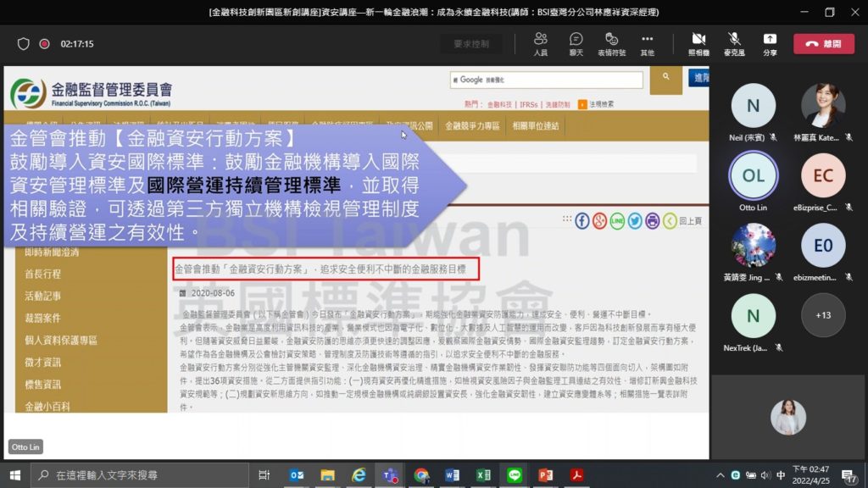Screen dimensions: 868x488
Task: Click the taskbar search box
Action: pyautogui.click(x=140, y=475)
